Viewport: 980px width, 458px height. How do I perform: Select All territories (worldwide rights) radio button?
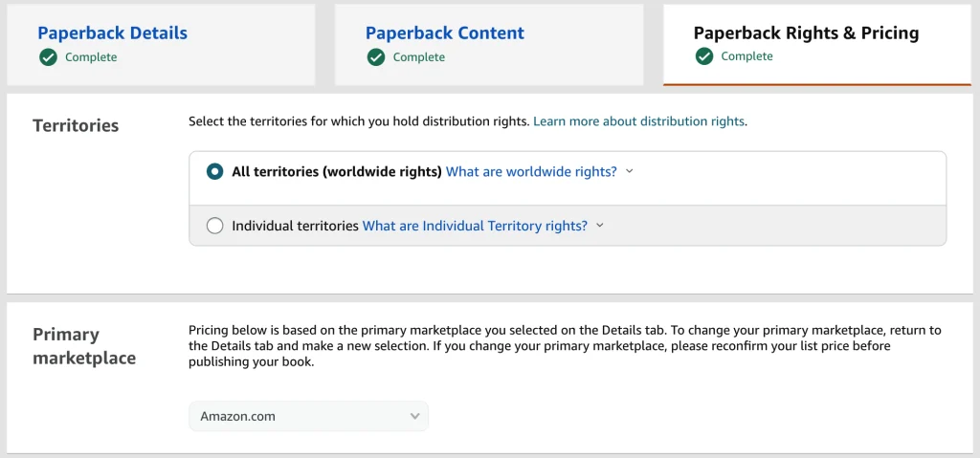coord(214,171)
